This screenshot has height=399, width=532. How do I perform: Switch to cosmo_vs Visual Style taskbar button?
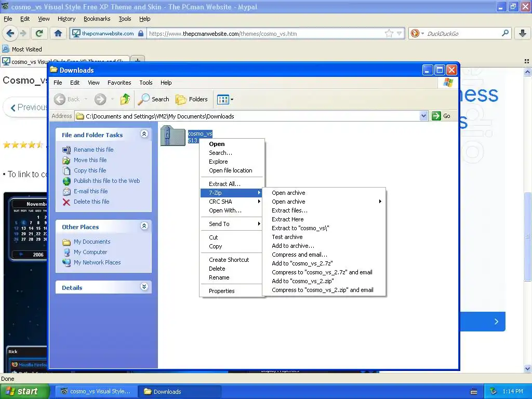[96, 391]
